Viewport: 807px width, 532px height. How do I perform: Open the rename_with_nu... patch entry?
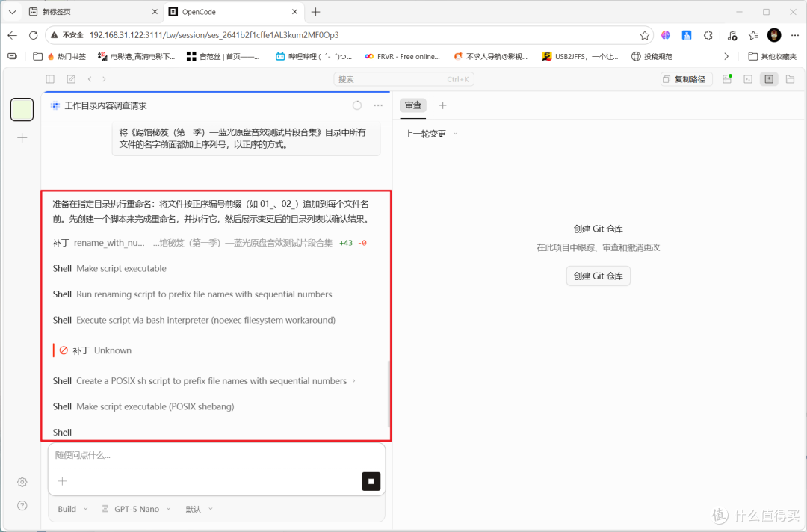(209, 243)
